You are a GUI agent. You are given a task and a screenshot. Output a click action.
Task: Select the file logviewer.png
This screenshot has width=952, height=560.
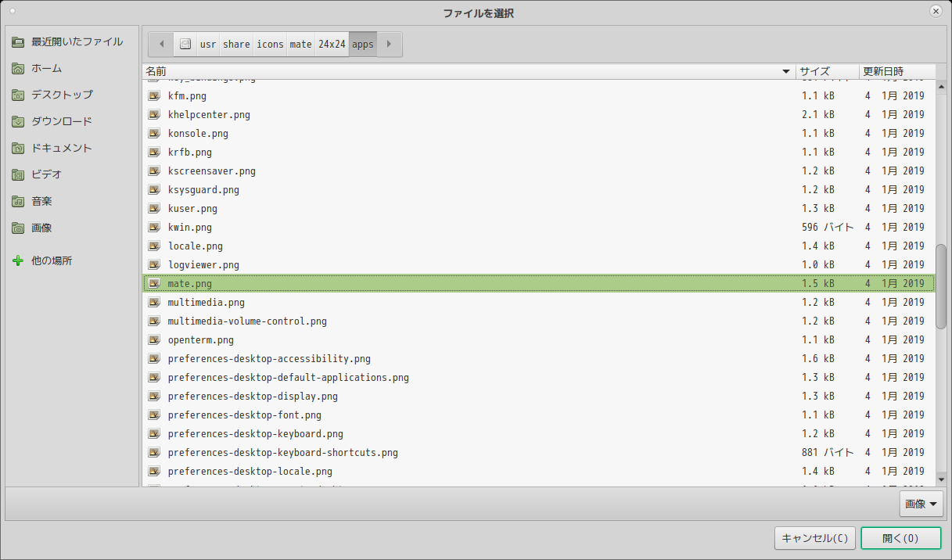(x=539, y=265)
